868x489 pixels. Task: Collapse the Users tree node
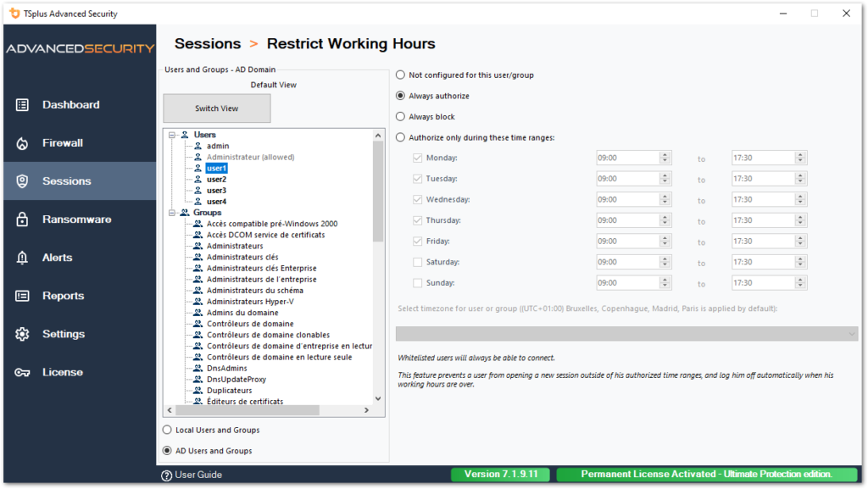click(x=172, y=134)
